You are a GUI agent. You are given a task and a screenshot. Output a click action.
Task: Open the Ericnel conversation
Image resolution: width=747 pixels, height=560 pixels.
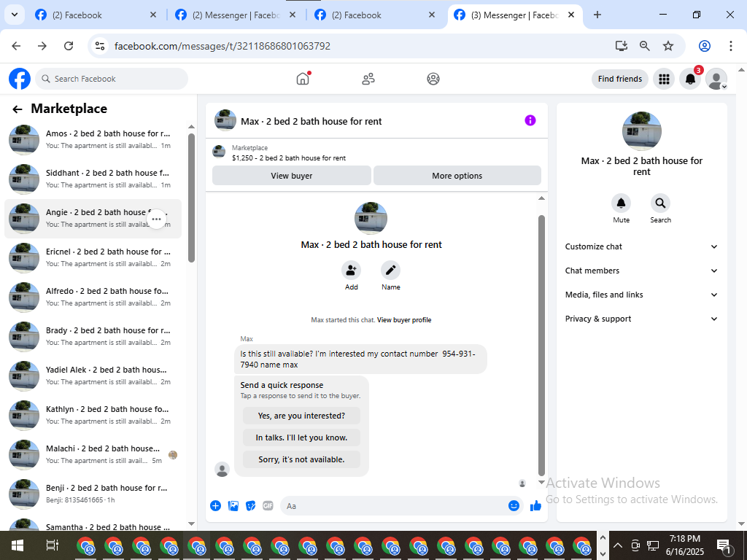point(93,257)
